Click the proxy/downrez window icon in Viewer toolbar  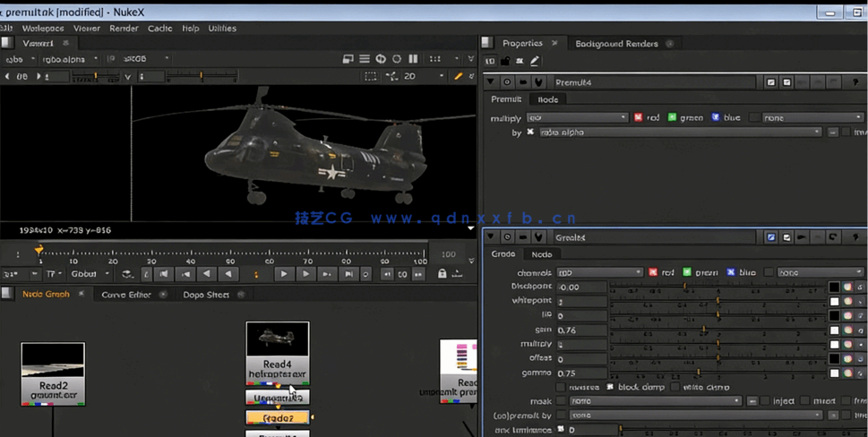(348, 58)
